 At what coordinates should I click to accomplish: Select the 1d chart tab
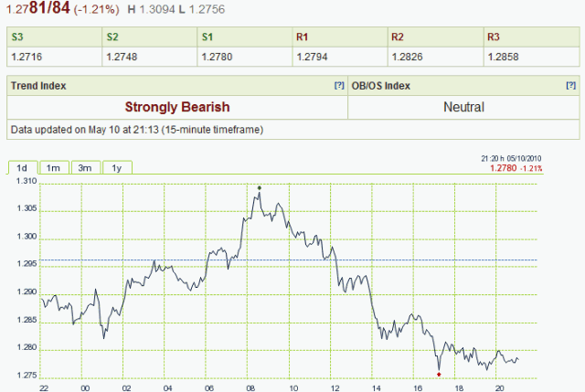click(22, 167)
